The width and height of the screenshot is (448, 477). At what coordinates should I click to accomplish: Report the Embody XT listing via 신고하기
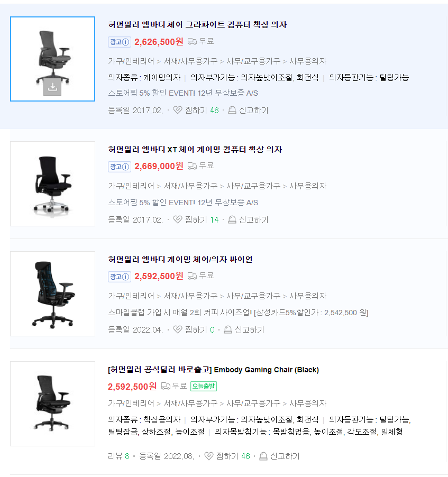[x=248, y=219]
